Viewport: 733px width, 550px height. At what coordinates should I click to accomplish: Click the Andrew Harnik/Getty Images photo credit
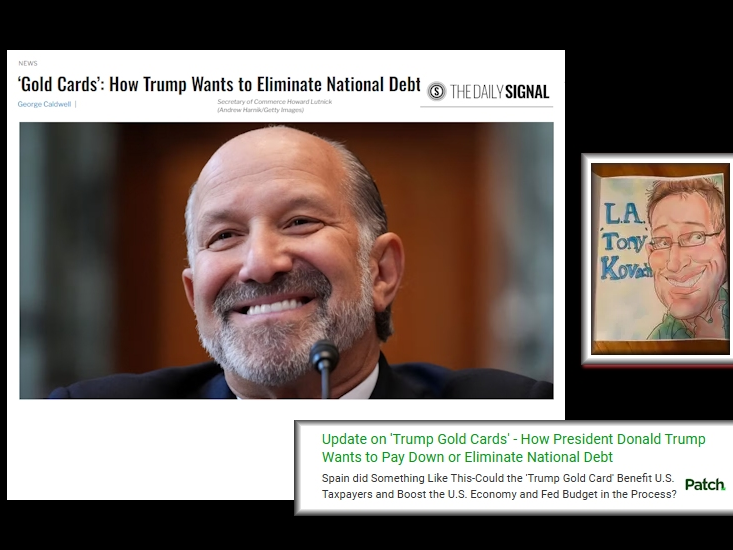[x=260, y=110]
